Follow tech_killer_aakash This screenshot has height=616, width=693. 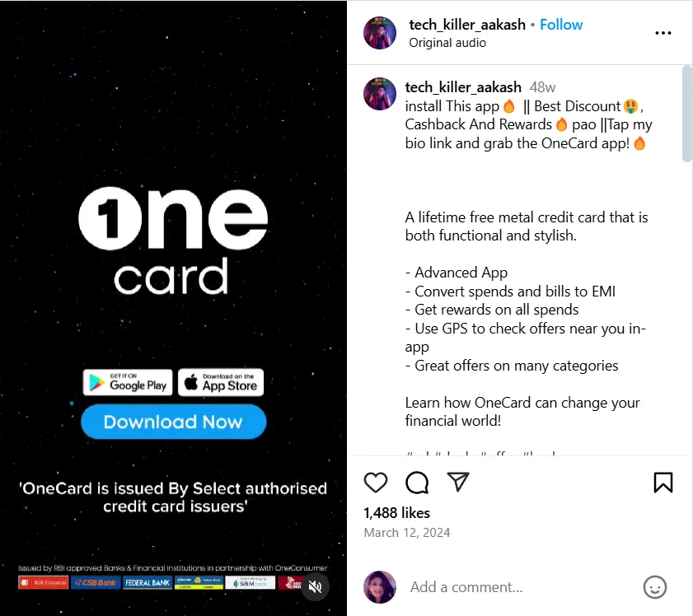[561, 25]
